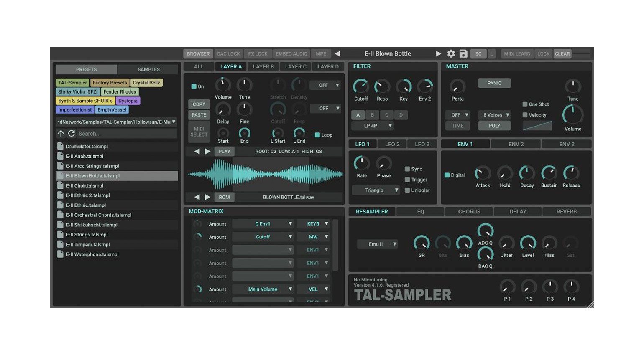Switch to the LAYER B tab
This screenshot has width=644, height=355.
[263, 66]
